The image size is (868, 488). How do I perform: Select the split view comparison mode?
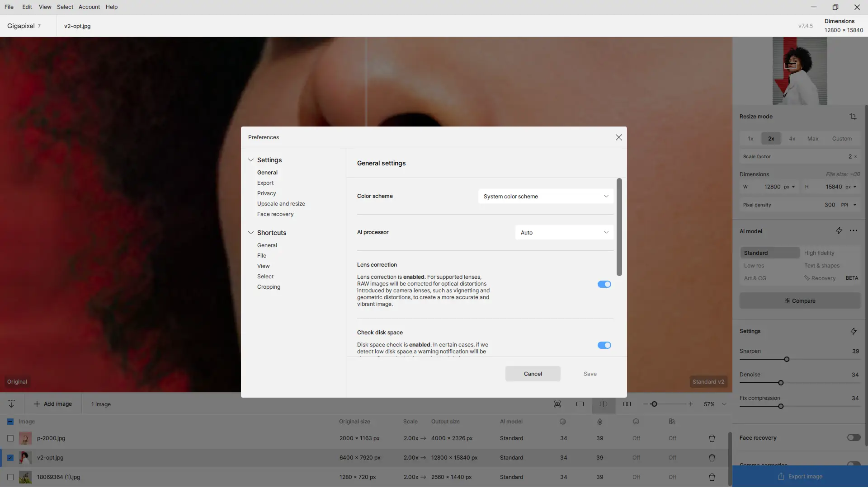click(604, 404)
